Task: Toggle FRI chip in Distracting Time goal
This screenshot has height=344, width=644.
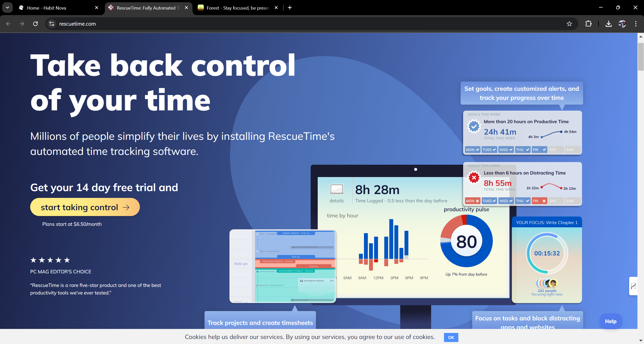Action: 539,201
